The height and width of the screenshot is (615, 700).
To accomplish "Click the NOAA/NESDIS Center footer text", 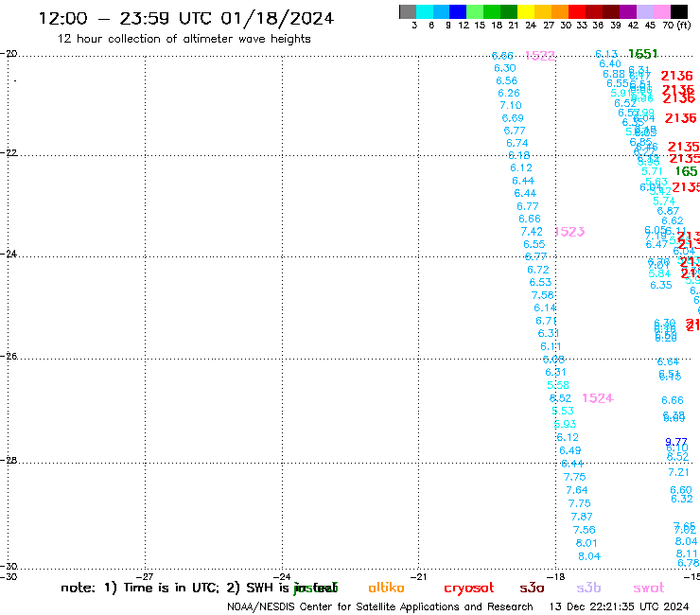I will coord(380,607).
